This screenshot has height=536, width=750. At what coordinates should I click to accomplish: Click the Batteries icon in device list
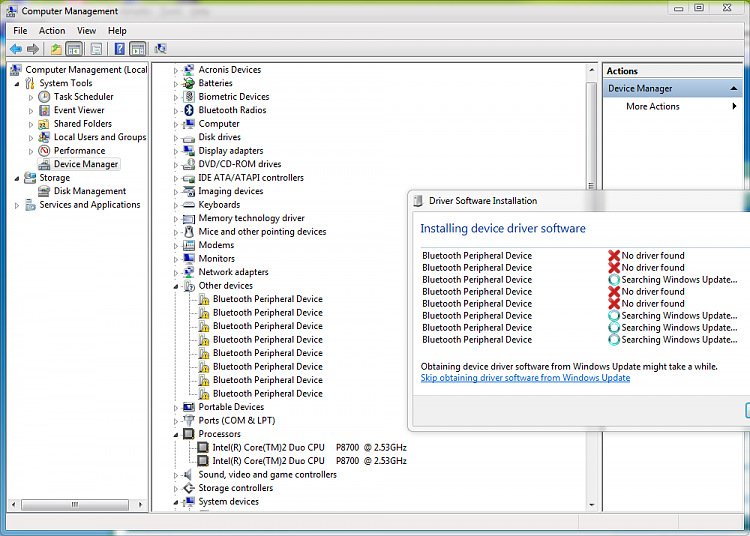189,83
